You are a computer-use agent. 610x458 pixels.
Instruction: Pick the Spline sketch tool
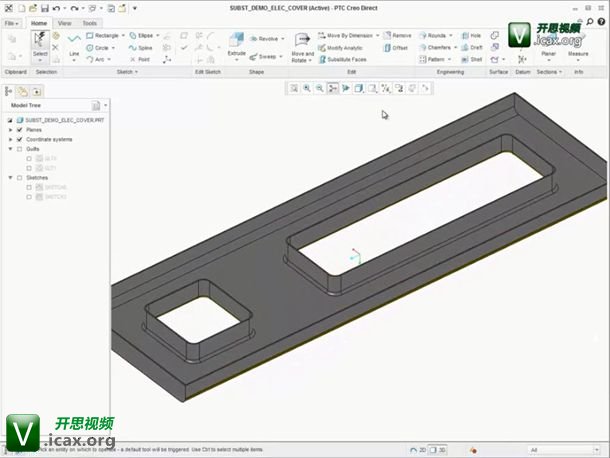coord(140,48)
